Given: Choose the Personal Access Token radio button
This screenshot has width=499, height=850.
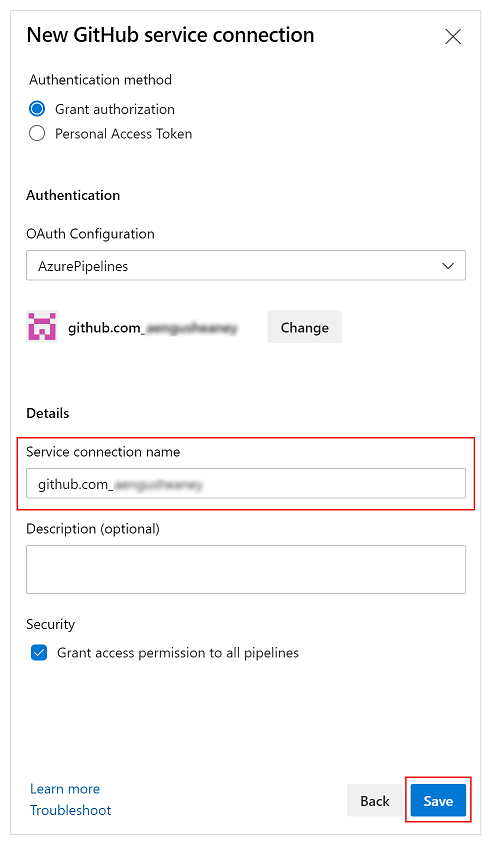Looking at the screenshot, I should pos(37,133).
